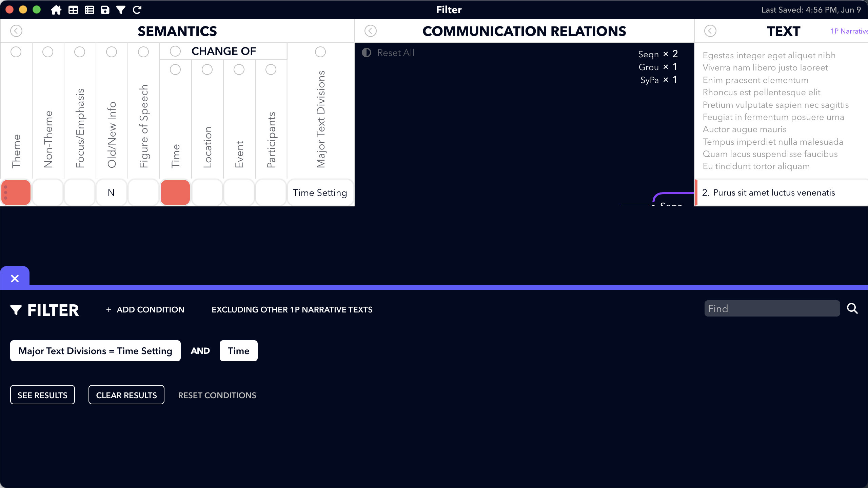868x488 pixels.
Task: Click the red Theme cell swatch
Action: point(16,192)
